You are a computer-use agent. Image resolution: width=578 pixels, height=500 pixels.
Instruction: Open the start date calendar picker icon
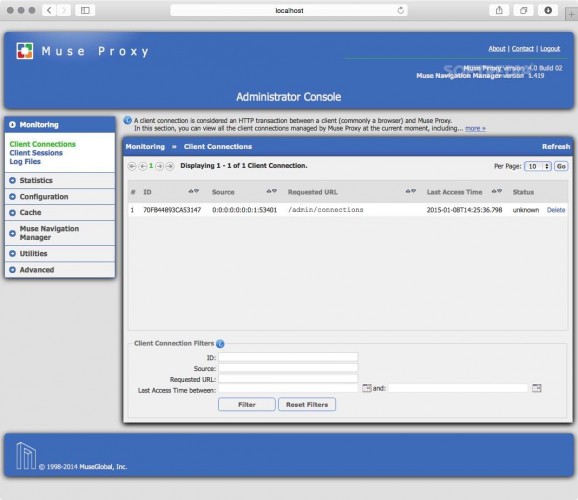(366, 388)
